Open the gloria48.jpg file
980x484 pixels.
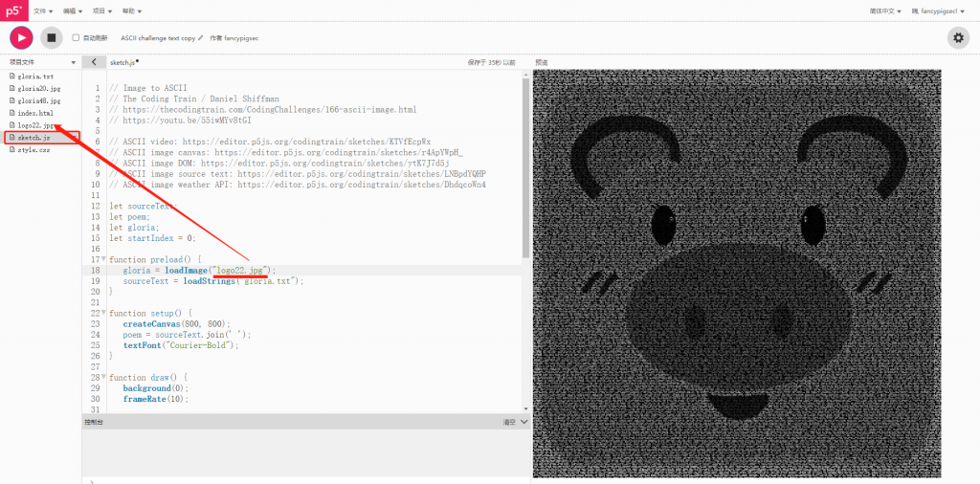pos(38,100)
